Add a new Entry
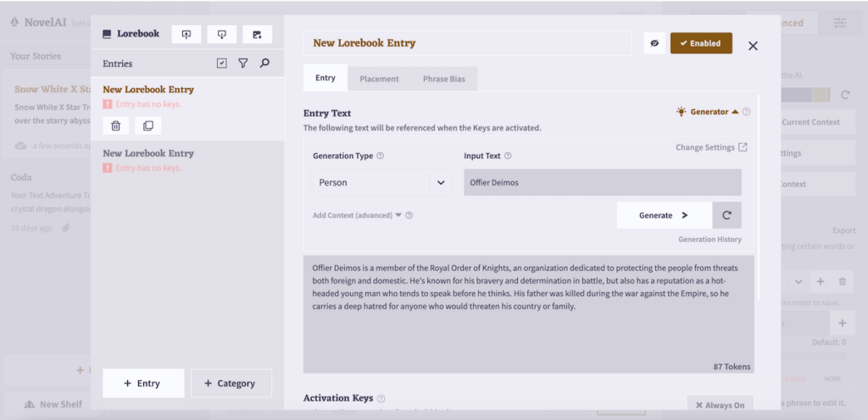Viewport: 868px width, 420px height. [143, 383]
